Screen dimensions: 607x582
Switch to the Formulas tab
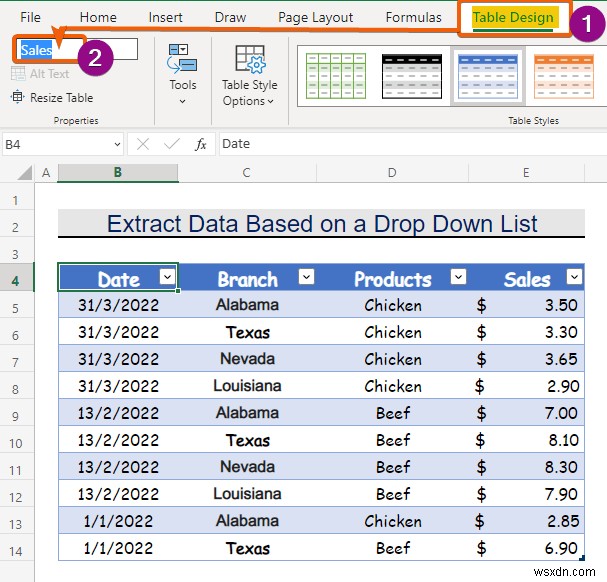pos(413,17)
